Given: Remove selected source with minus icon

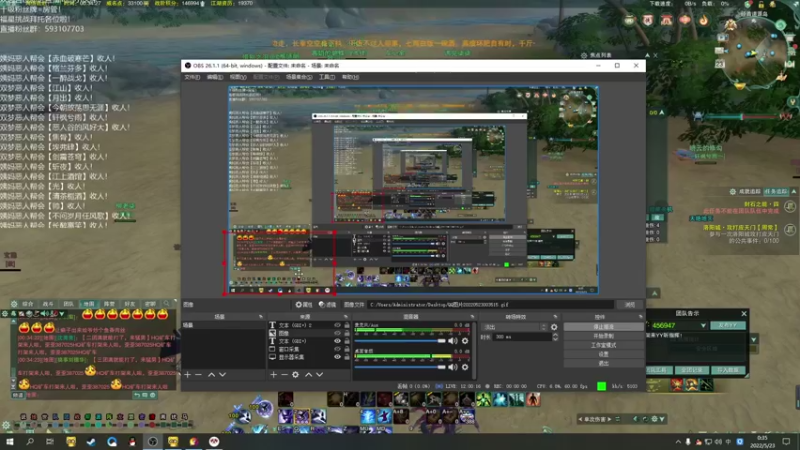Looking at the screenshot, I should (284, 374).
